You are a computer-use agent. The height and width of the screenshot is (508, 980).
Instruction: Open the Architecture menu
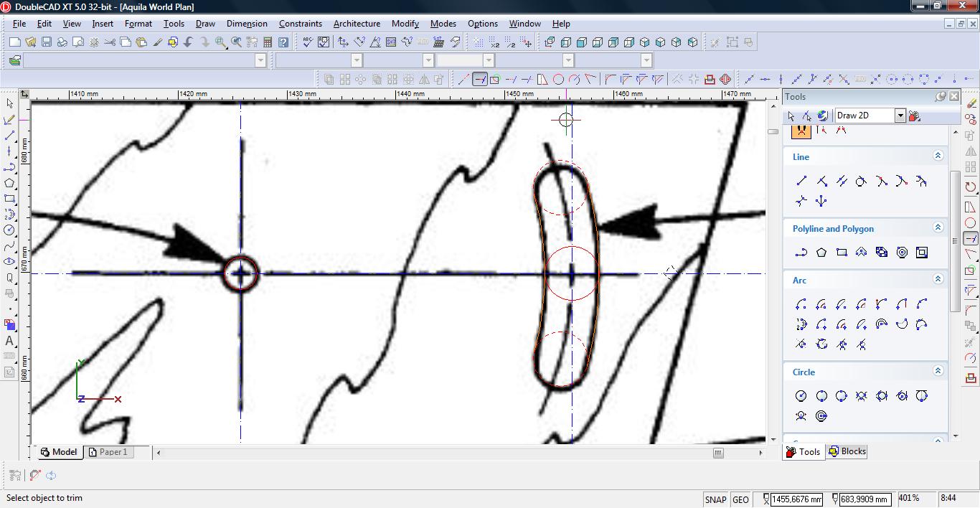(x=357, y=24)
